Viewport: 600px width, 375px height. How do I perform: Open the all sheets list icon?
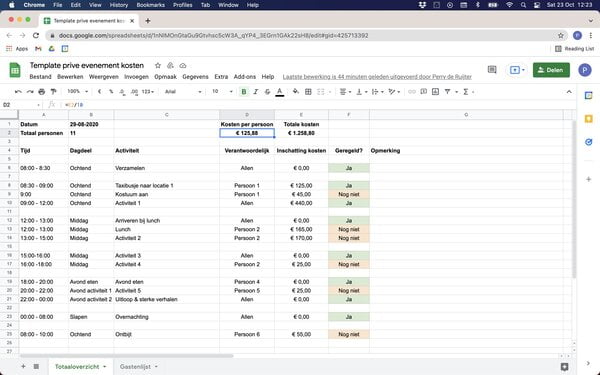point(36,367)
